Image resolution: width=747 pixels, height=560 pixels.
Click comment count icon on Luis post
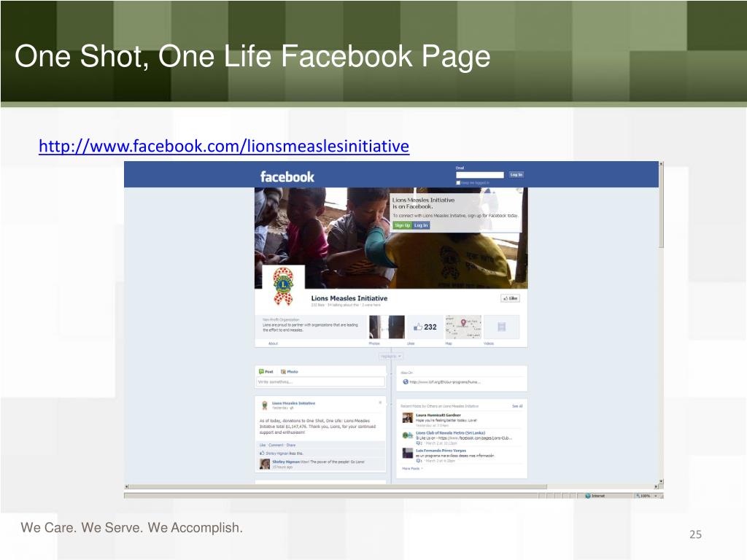click(419, 461)
